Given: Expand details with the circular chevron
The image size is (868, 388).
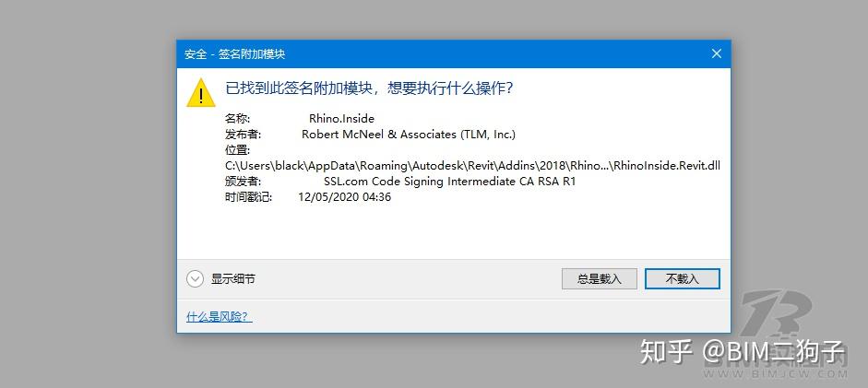Looking at the screenshot, I should 195,278.
